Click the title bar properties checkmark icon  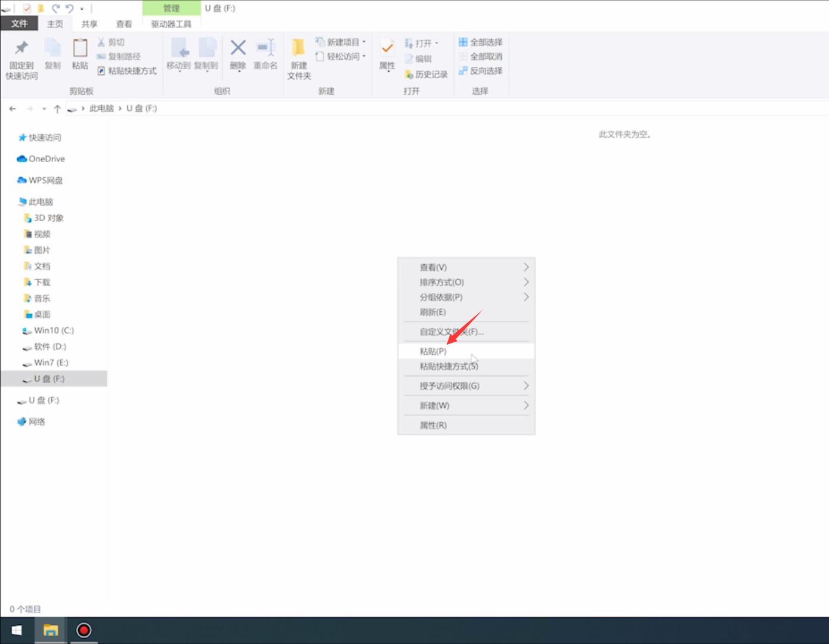[27, 8]
